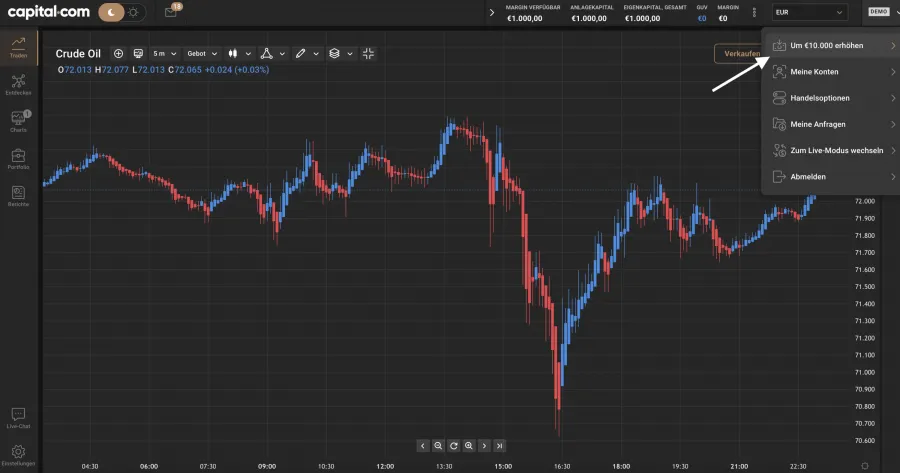Image resolution: width=900 pixels, height=473 pixels.
Task: Click the layers stack icon
Action: [x=334, y=53]
